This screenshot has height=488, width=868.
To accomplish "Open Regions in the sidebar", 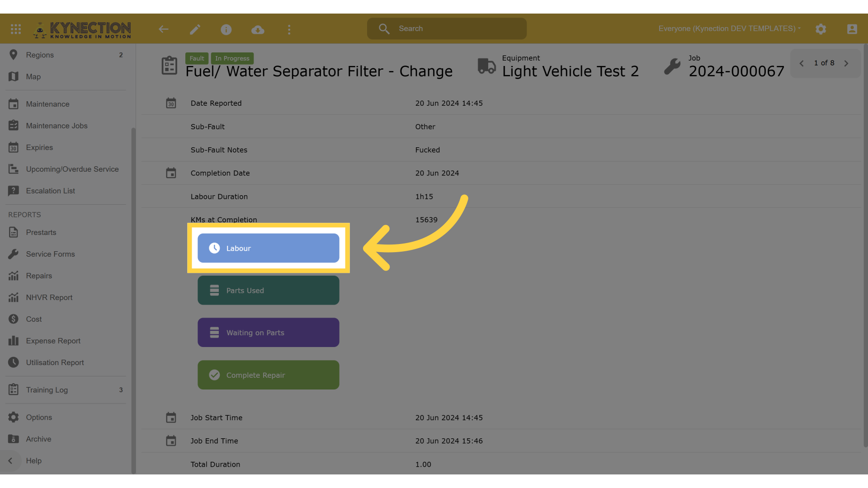I will click(66, 55).
